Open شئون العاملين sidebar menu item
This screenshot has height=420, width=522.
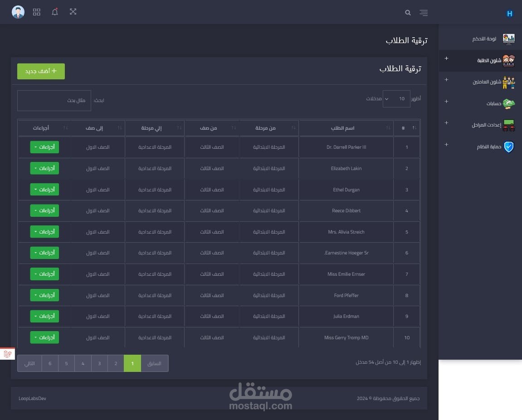[x=480, y=82]
